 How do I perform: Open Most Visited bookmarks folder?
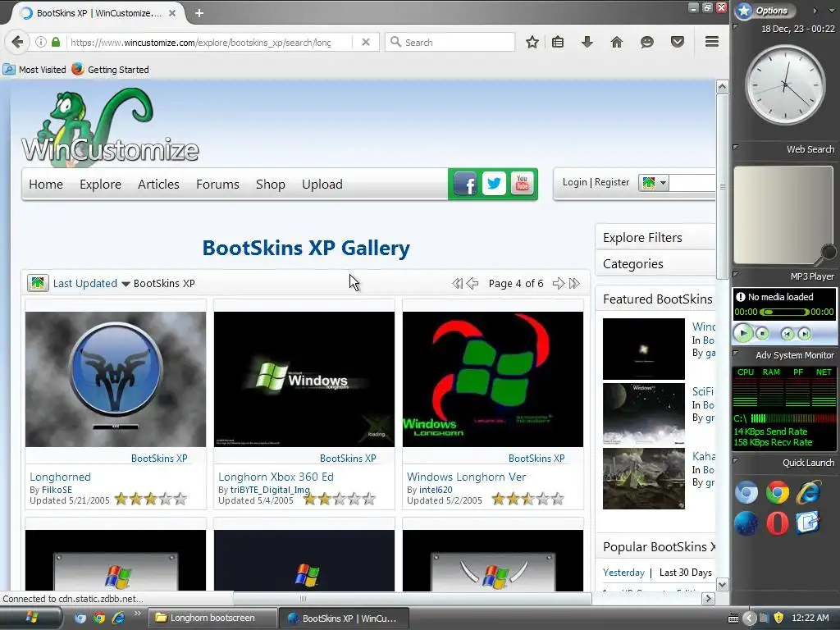click(34, 70)
